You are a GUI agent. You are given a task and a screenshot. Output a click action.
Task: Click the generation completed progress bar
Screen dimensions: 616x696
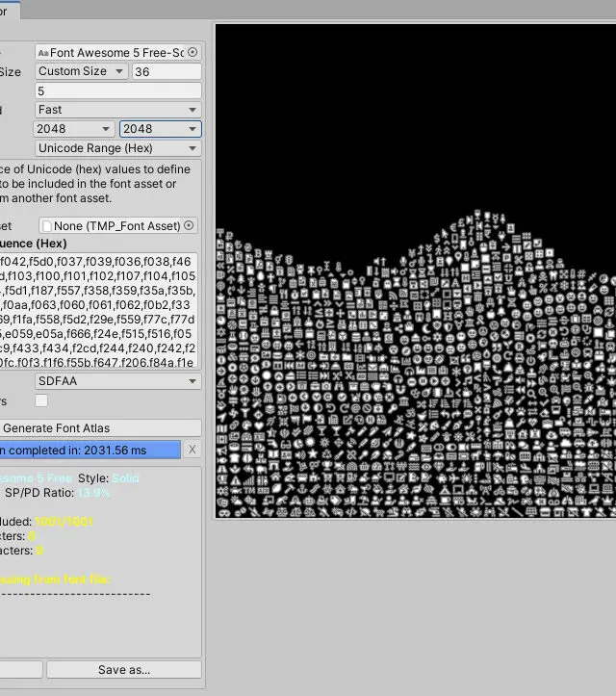[x=90, y=450]
